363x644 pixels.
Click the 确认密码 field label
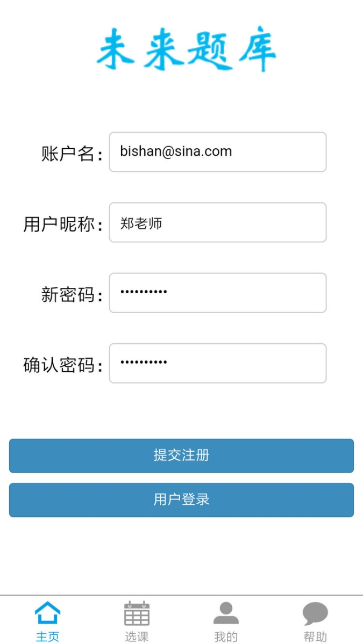pos(62,366)
